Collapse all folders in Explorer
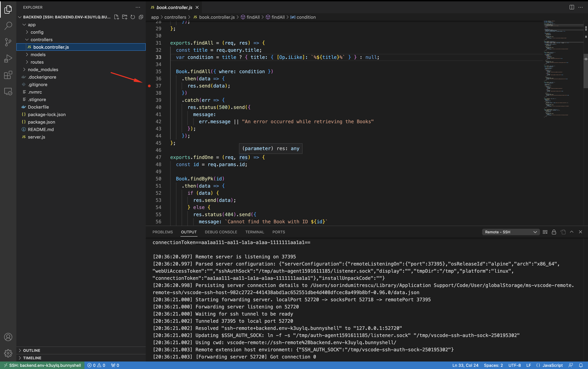This screenshot has height=369, width=588. point(141,17)
